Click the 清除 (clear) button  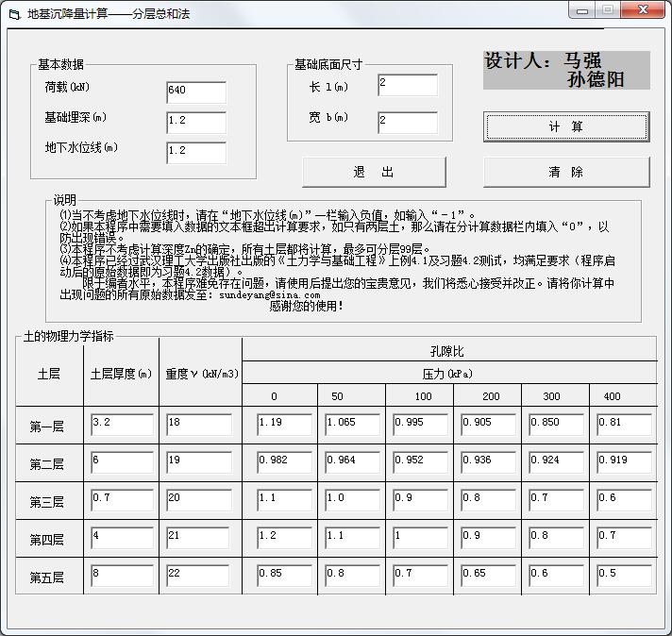566,172
